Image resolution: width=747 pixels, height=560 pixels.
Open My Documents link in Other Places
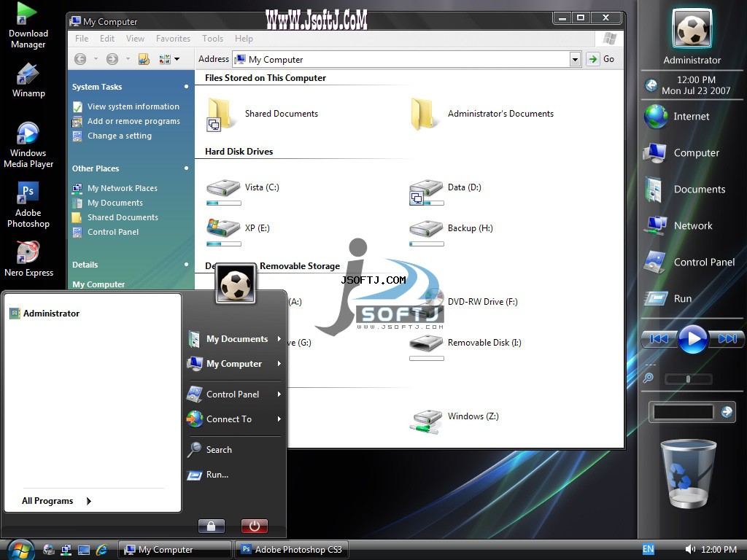coord(115,203)
